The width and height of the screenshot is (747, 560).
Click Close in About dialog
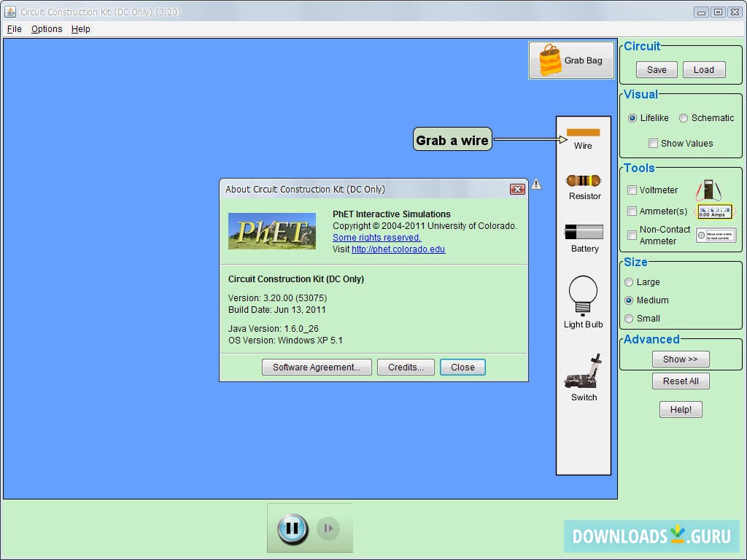462,367
